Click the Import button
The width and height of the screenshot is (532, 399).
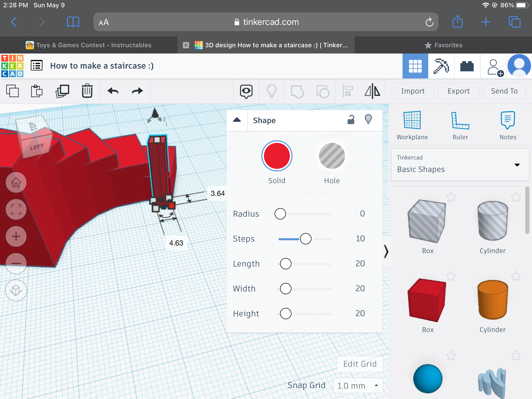coord(413,91)
